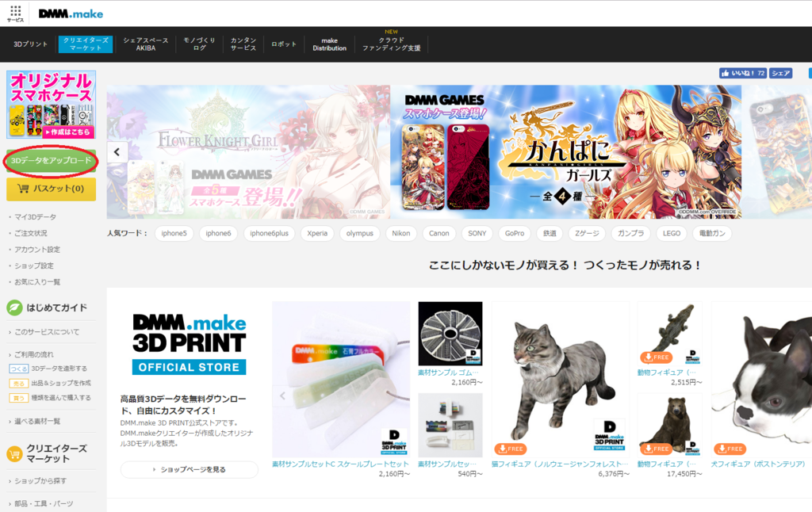The height and width of the screenshot is (512, 812).
Task: Open ご注文状況 sidebar link
Action: [31, 234]
